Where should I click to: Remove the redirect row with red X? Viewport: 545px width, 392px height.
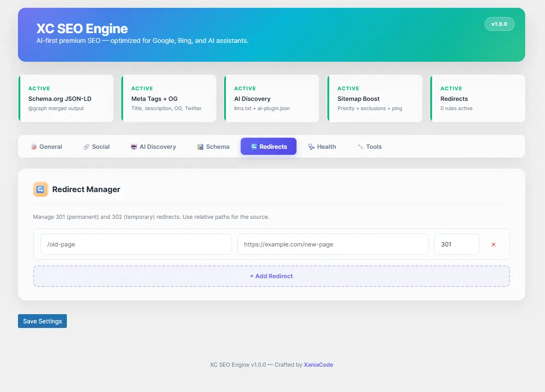pyautogui.click(x=493, y=245)
